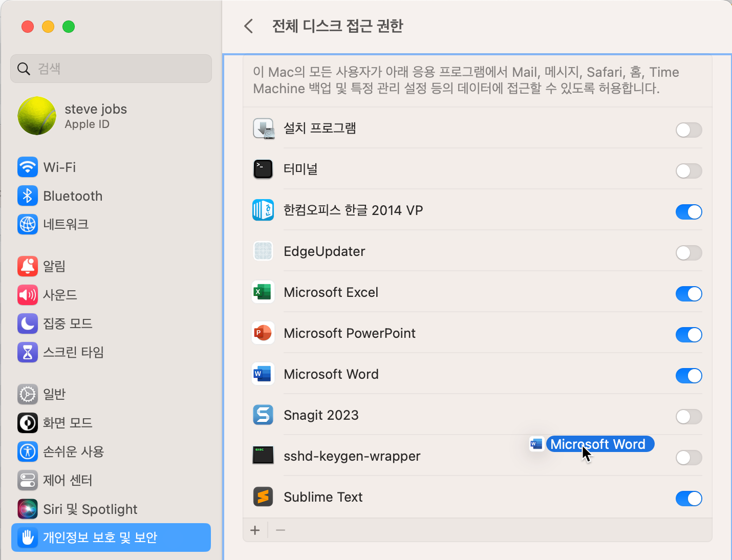Click the Bluetooth icon in sidebar
Viewport: 732px width, 560px height.
coord(28,196)
